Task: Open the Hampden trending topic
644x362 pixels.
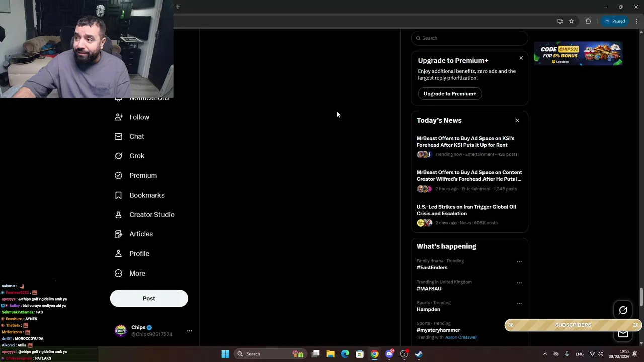Action: pos(428,309)
